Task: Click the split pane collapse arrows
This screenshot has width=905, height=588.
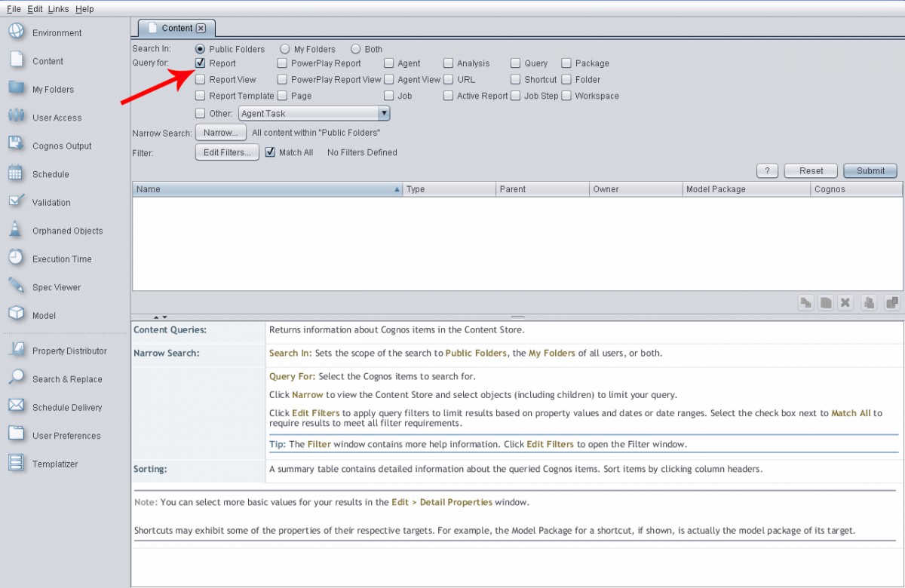Action: (161, 317)
